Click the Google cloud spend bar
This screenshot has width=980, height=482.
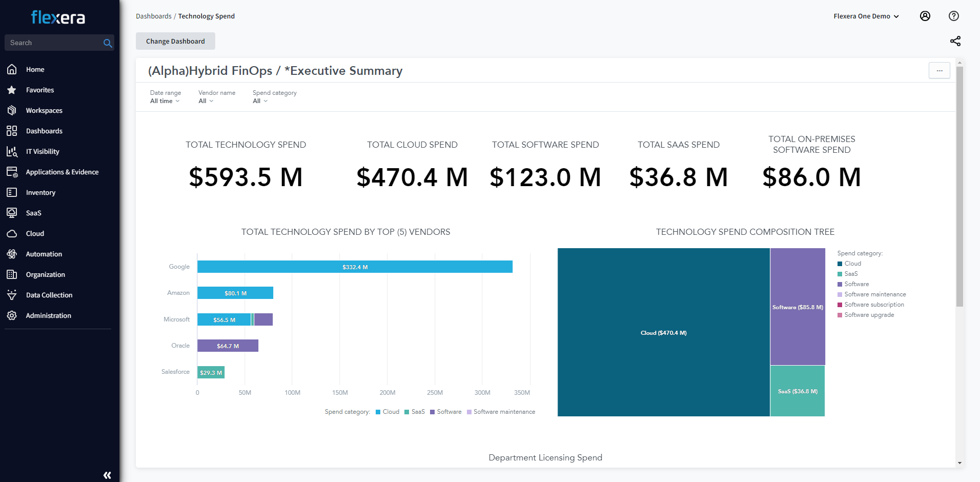click(355, 267)
